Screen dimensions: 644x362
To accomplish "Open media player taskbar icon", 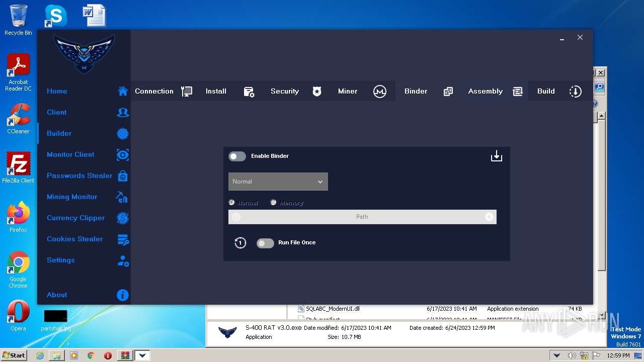I will tap(74, 355).
